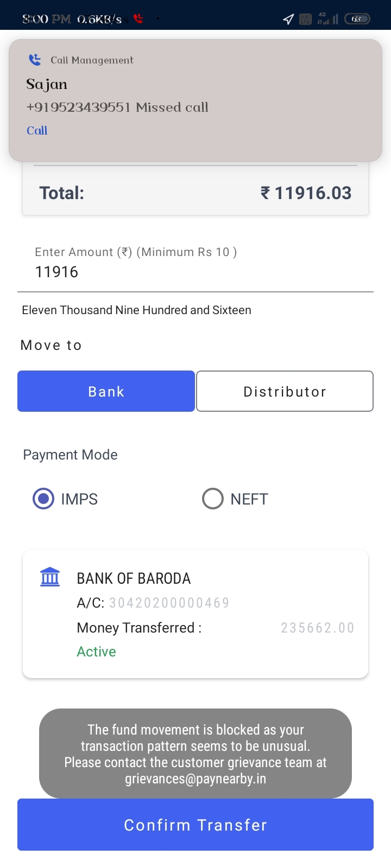391x868 pixels.
Task: Tap the green Active account status
Action: point(96,652)
